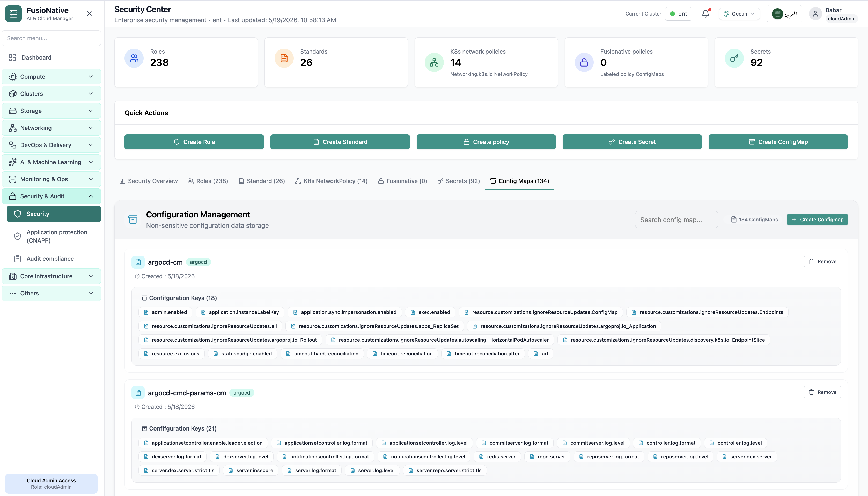
Task: Click the admin.enabled key chip
Action: click(165, 312)
